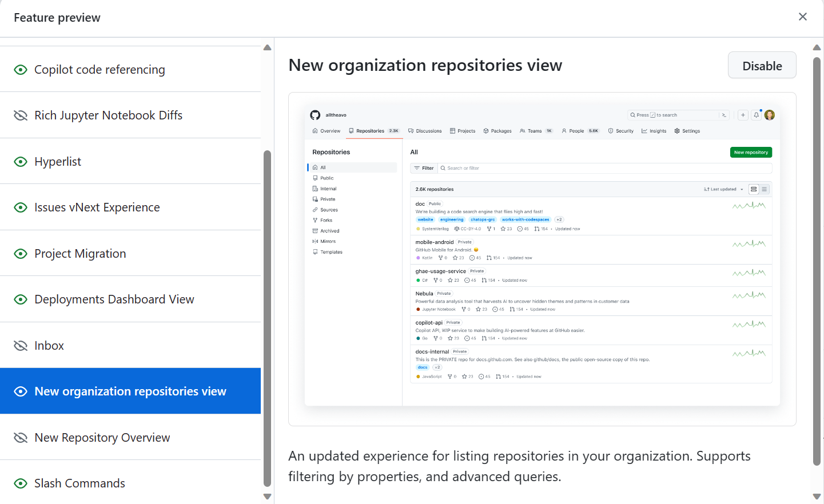Show the New Repository Overview feature
Image resolution: width=824 pixels, height=504 pixels.
130,438
